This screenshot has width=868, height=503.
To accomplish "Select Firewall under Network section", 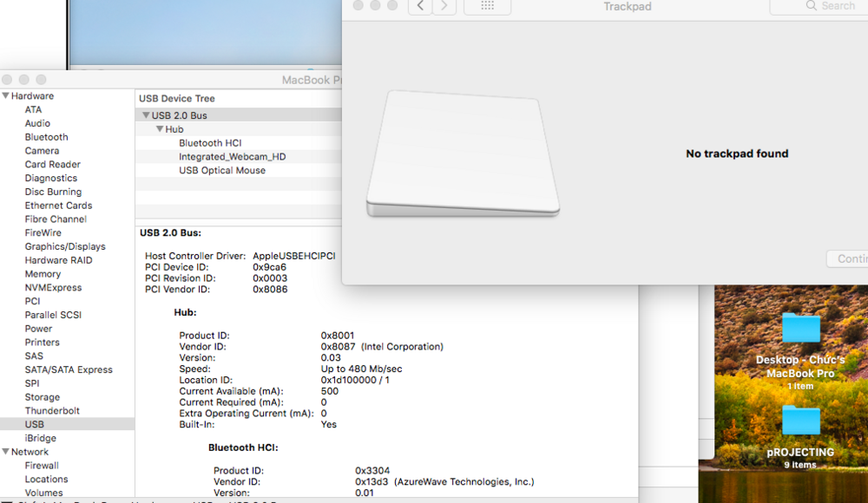I will [x=42, y=466].
